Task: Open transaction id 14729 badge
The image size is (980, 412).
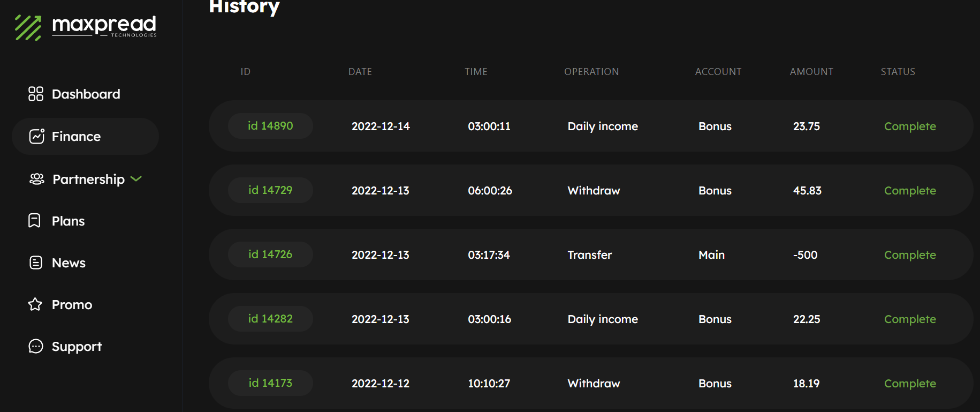Action: [x=270, y=190]
